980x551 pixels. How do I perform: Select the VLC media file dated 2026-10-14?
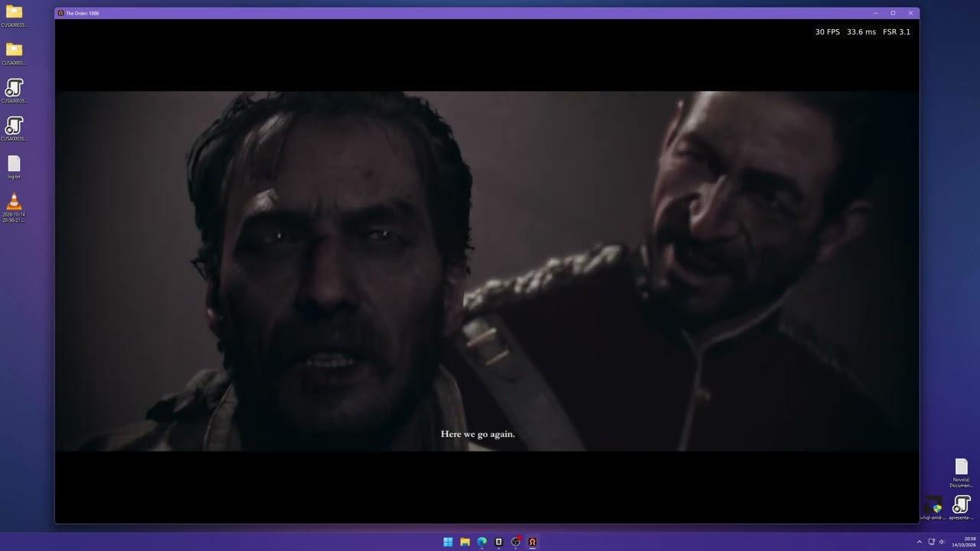pos(14,207)
